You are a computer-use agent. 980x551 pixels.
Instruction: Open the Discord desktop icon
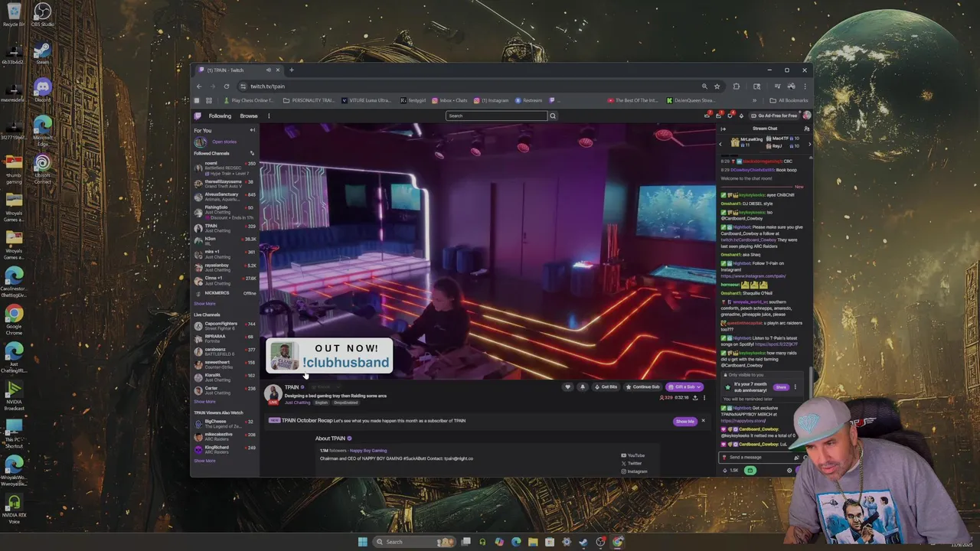tap(42, 90)
